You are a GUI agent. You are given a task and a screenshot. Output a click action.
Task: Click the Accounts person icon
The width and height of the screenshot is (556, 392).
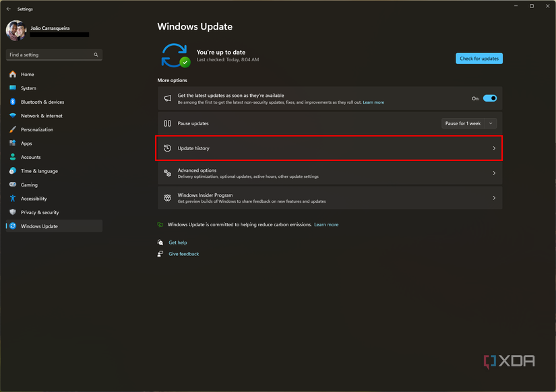click(13, 157)
